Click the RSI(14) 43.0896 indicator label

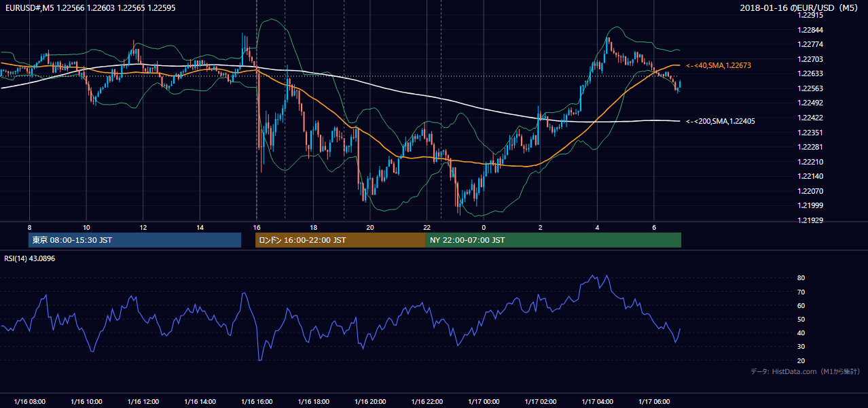point(30,258)
